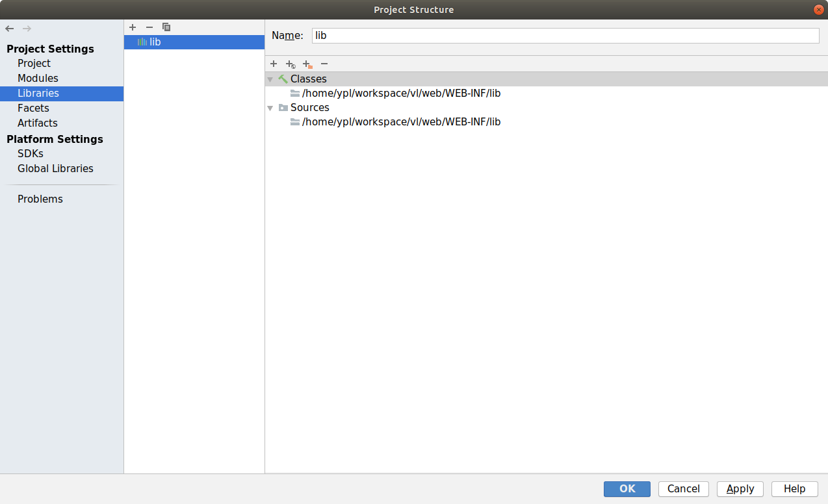The image size is (828, 504).
Task: Add a new project library
Action: click(x=133, y=27)
